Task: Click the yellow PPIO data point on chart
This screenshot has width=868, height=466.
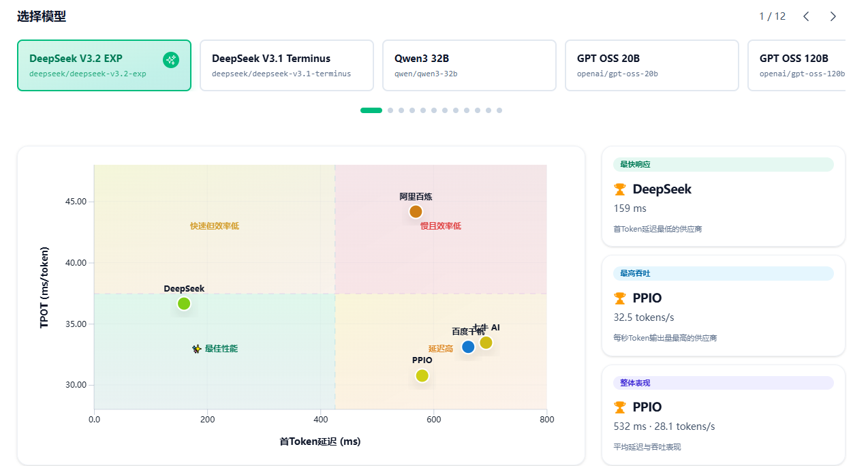Action: click(x=422, y=376)
